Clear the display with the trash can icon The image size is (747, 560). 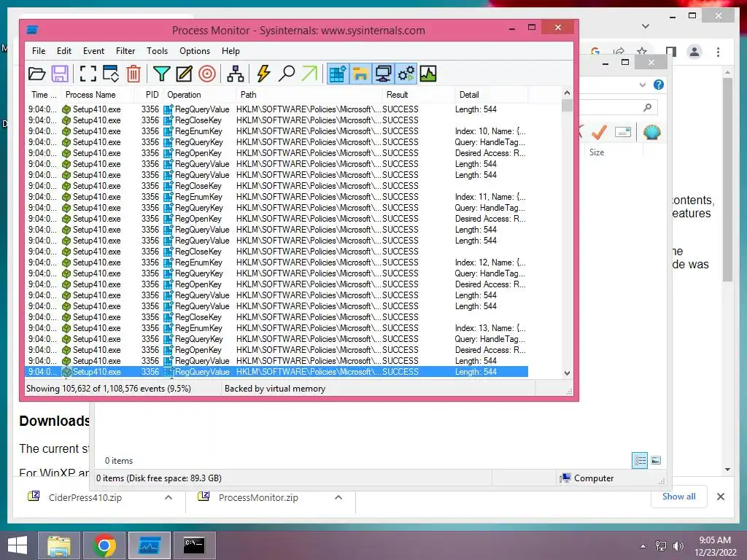[133, 74]
